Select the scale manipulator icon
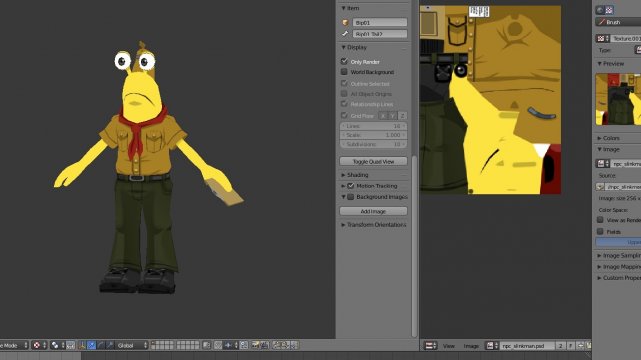Viewport: 641px width, 360px height. click(x=110, y=345)
